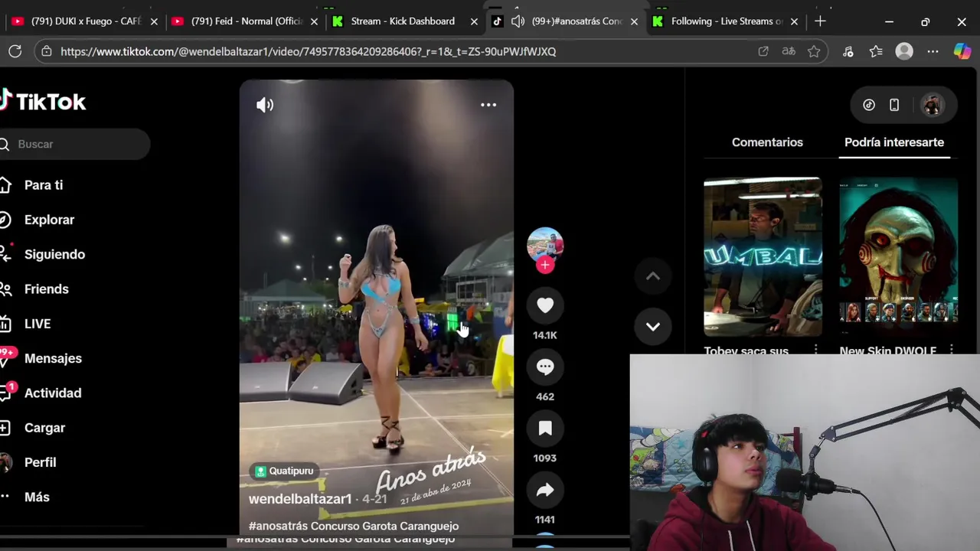Screen dimensions: 980x551
Task: Click the translate page icon
Action: [789, 51]
